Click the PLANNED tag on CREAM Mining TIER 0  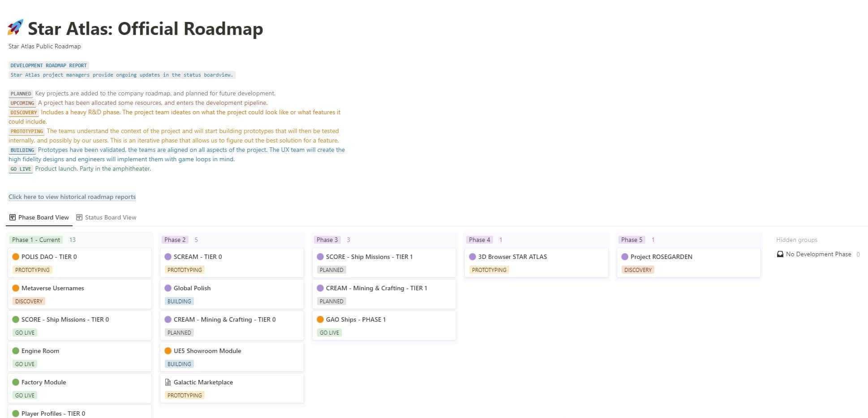(x=179, y=332)
